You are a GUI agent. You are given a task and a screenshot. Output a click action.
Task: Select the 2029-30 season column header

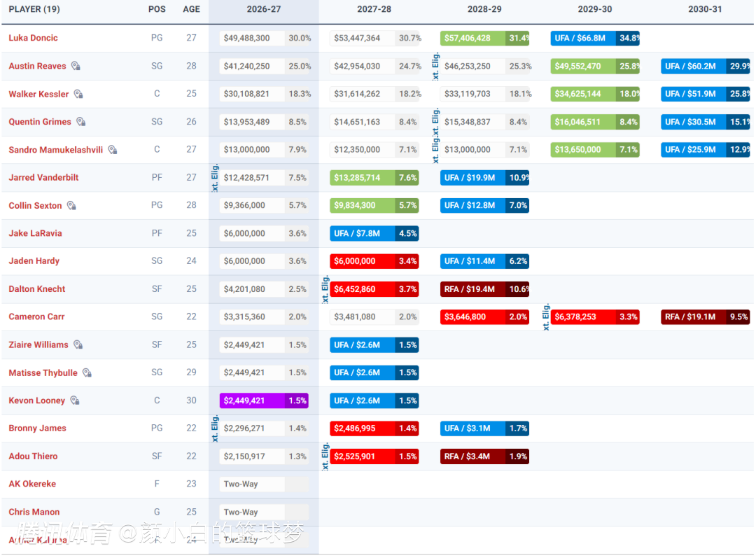click(595, 9)
